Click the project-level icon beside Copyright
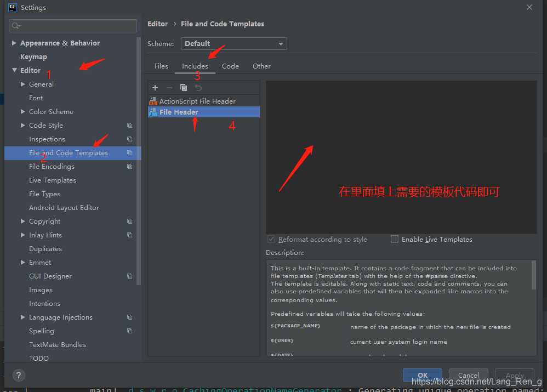 130,221
